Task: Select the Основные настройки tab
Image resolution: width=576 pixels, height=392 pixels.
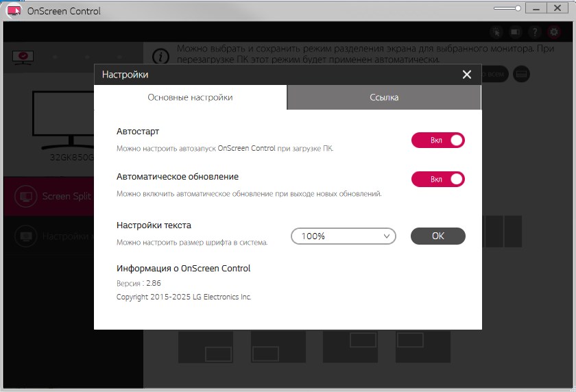Action: pos(191,97)
